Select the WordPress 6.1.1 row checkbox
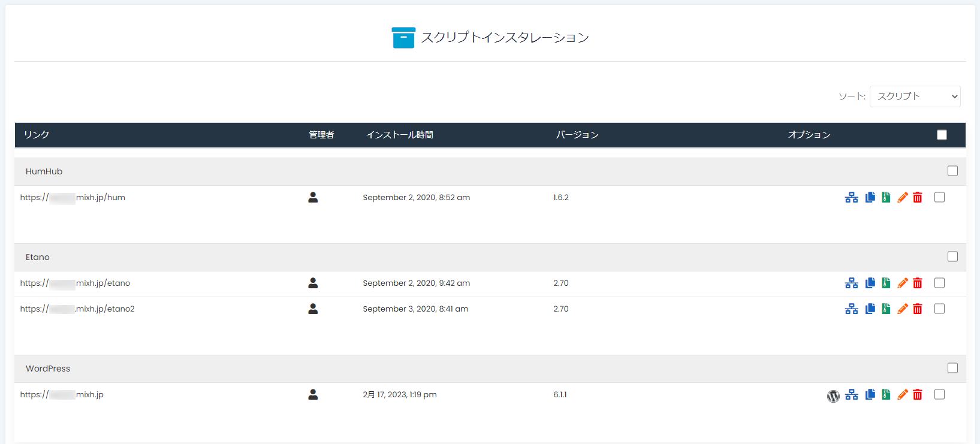This screenshot has width=980, height=444. pos(939,394)
